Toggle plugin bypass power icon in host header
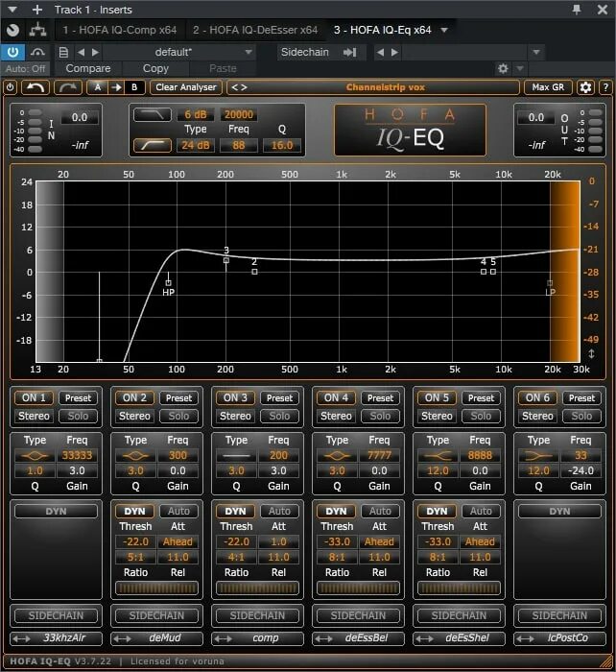The height and width of the screenshot is (672, 616). (12, 52)
